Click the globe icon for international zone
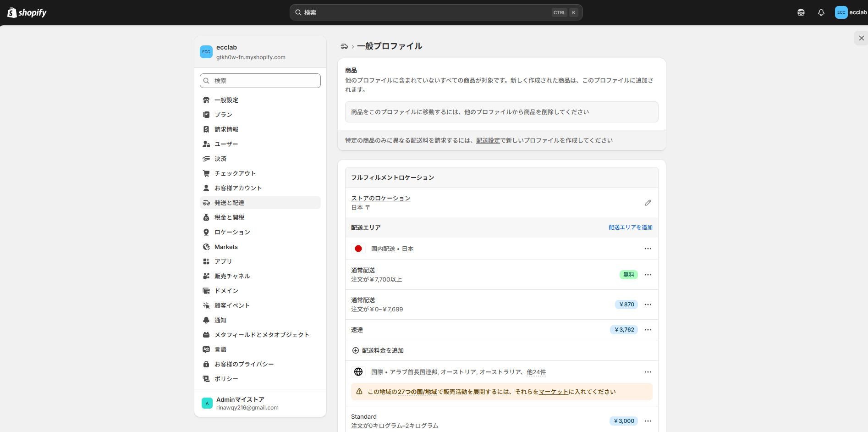Image resolution: width=868 pixels, height=432 pixels. tap(358, 372)
